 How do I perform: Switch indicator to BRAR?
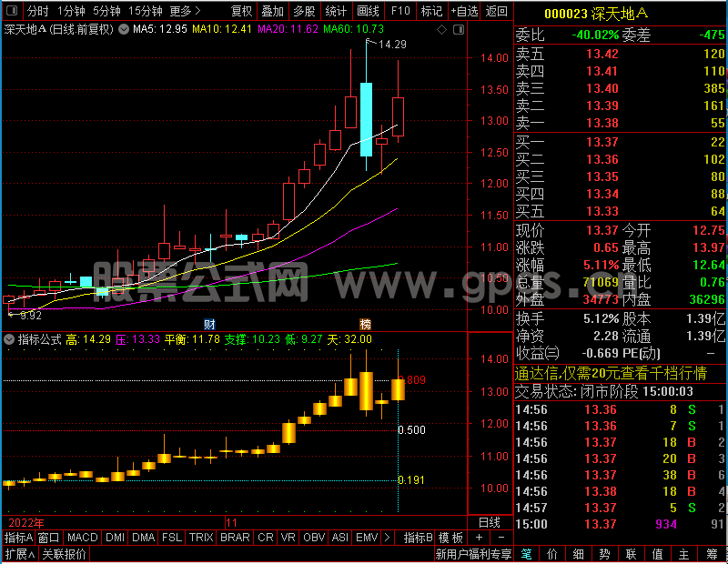(x=235, y=538)
